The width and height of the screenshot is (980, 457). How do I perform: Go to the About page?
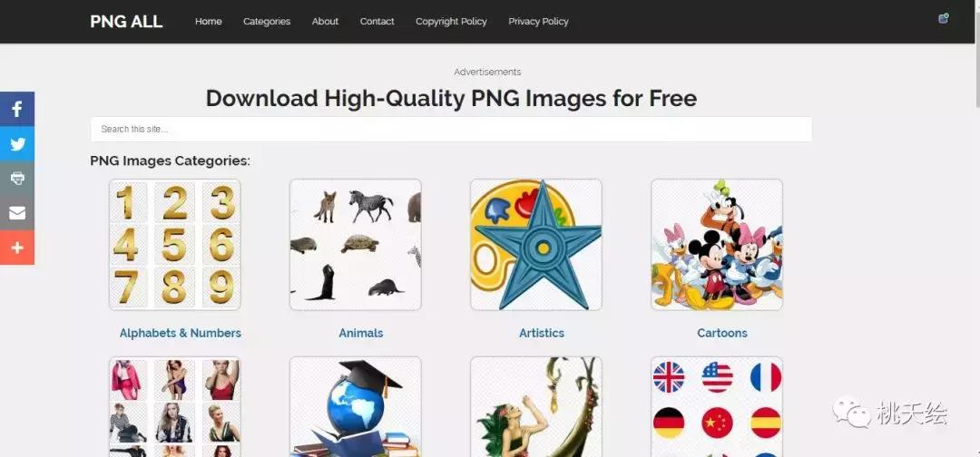(x=325, y=21)
